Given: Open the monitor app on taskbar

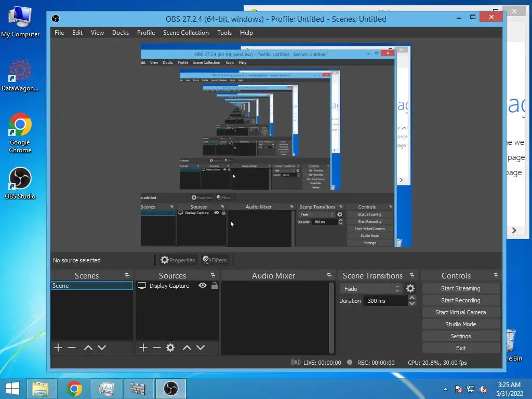Looking at the screenshot, I should click(x=106, y=389).
